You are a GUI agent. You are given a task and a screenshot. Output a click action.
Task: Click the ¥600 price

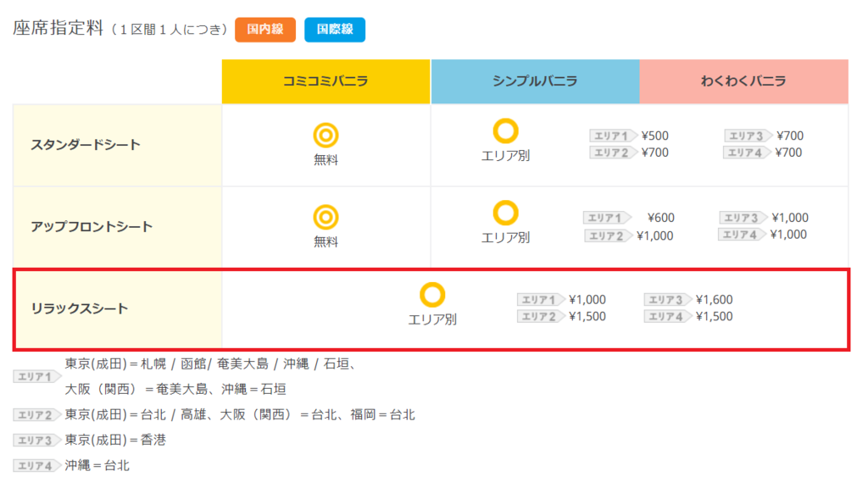point(661,218)
